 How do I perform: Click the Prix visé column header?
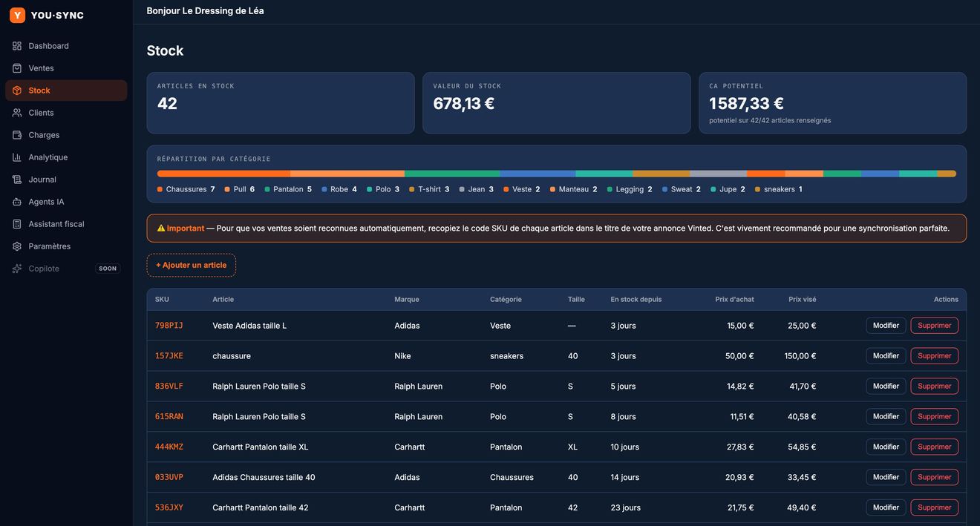pos(802,300)
